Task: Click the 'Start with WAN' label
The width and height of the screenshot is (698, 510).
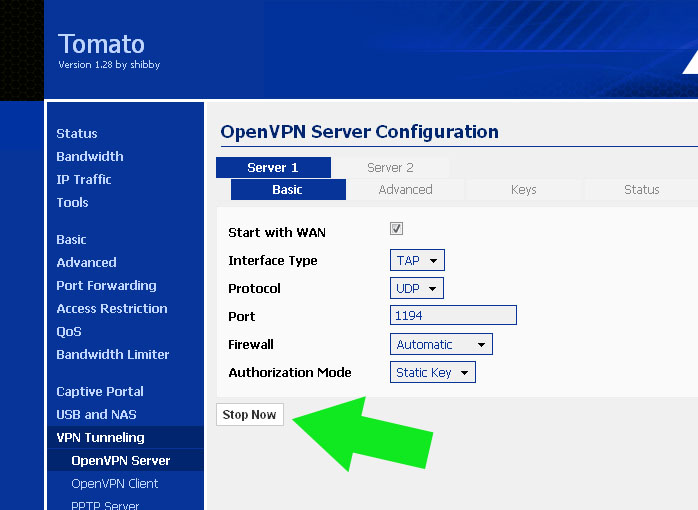Action: coord(277,232)
